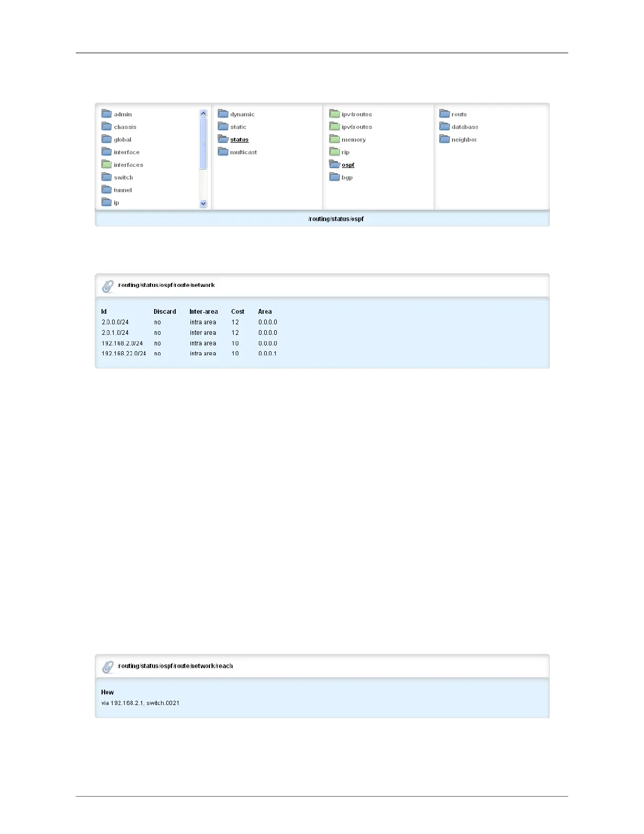Image resolution: width=644 pixels, height=834 pixels.
Task: Open the tunnel folder icon
Action: tap(107, 190)
